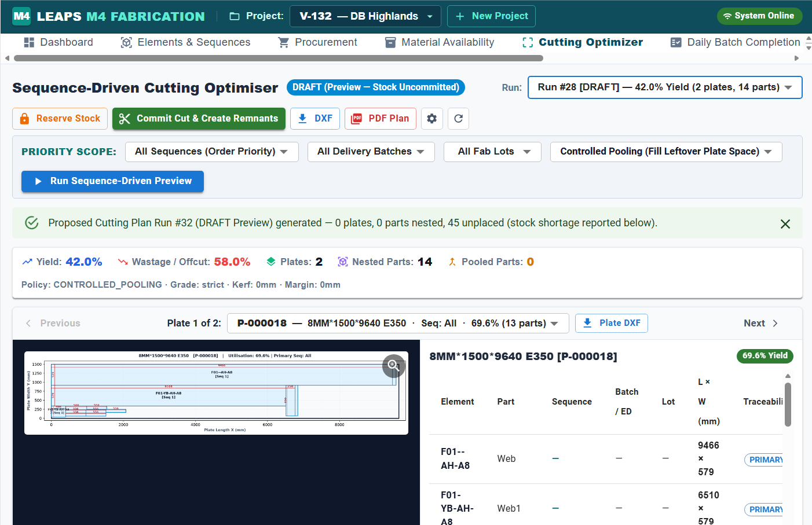This screenshot has width=812, height=525.
Task: Open the Elements & Sequences tab
Action: [x=185, y=42]
